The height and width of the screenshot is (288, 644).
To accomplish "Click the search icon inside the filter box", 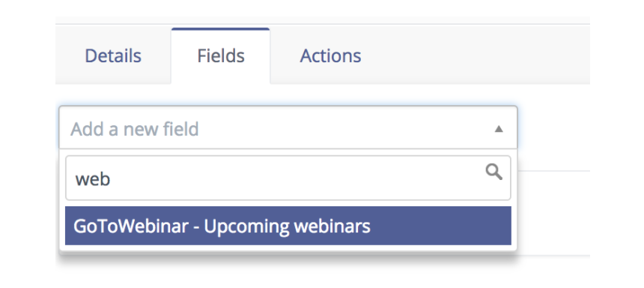I will [493, 172].
